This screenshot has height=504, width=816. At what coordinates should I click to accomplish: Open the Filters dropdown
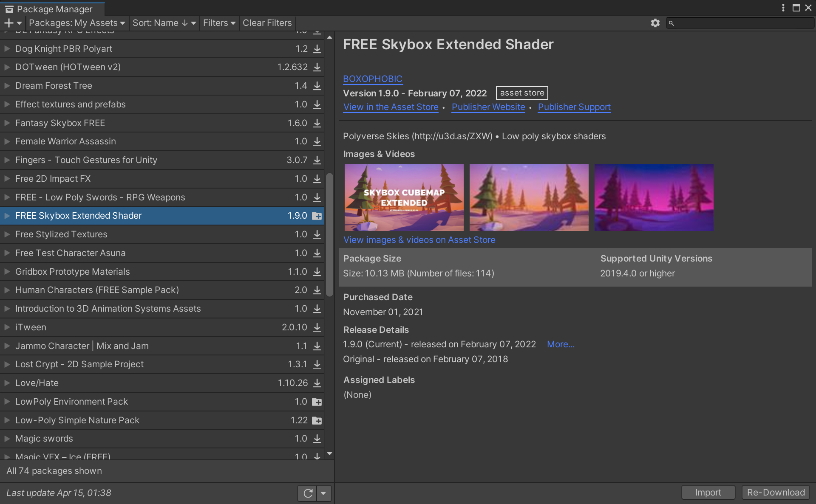click(x=219, y=23)
